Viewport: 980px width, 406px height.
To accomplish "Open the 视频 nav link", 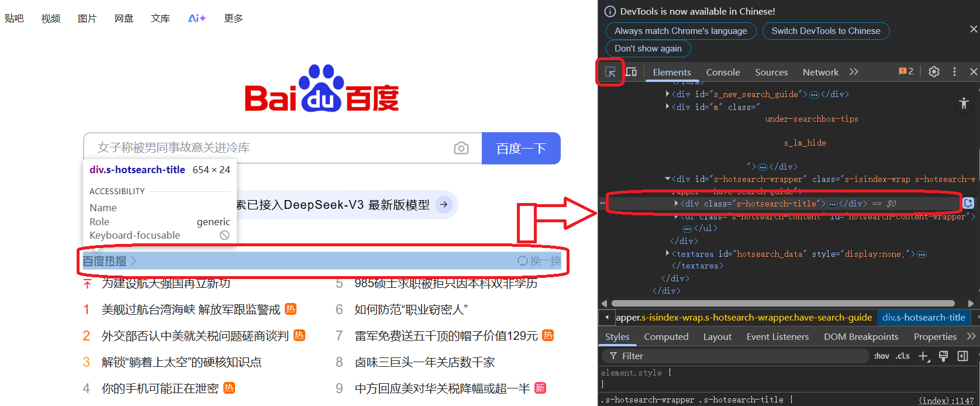I will coord(51,19).
